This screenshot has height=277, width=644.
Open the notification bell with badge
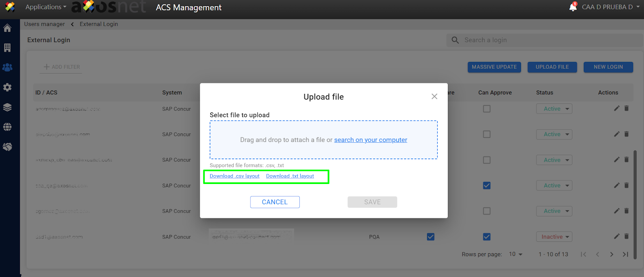pos(573,7)
